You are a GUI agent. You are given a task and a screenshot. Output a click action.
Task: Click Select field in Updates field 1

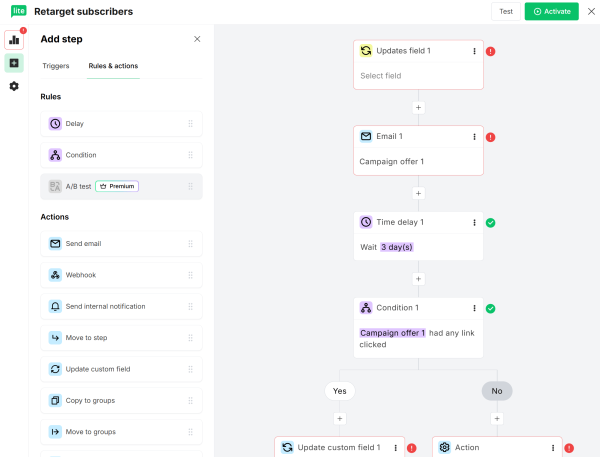[x=381, y=76]
